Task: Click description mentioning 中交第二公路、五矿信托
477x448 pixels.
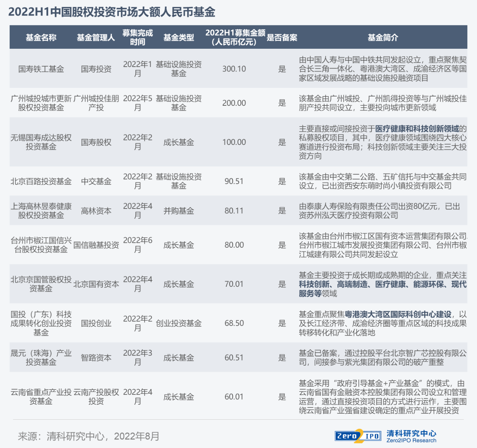Action: tap(383, 181)
